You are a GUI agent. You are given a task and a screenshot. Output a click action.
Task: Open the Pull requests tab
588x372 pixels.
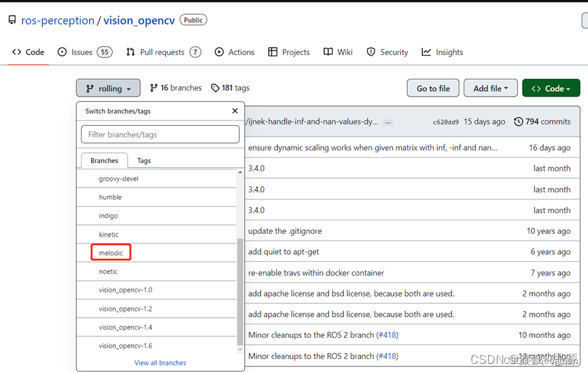(162, 52)
